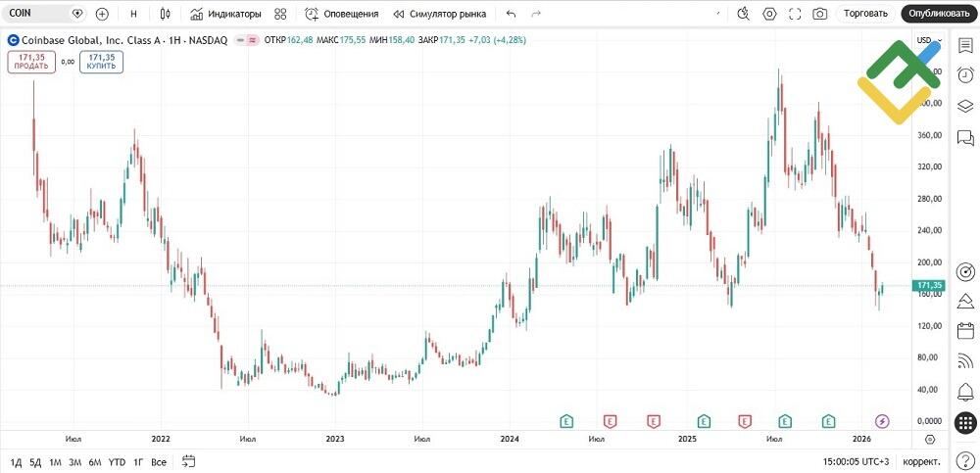The image size is (980, 473).
Task: Open the notifications bell icon
Action: pyautogui.click(x=965, y=392)
